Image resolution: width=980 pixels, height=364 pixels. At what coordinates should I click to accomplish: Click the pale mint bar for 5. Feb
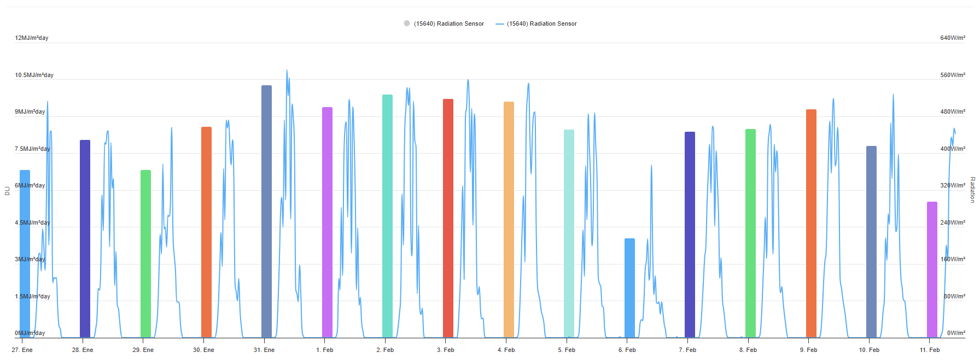tap(569, 233)
